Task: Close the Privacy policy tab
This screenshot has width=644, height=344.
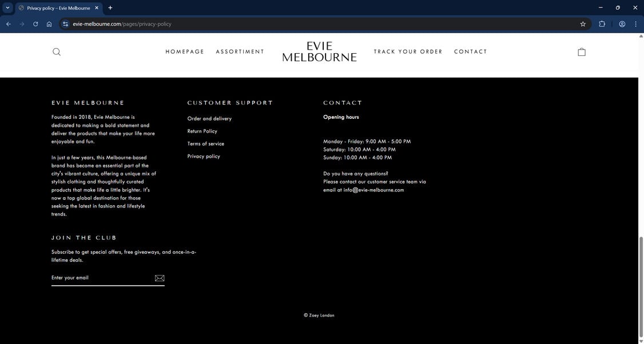Action: click(x=97, y=8)
